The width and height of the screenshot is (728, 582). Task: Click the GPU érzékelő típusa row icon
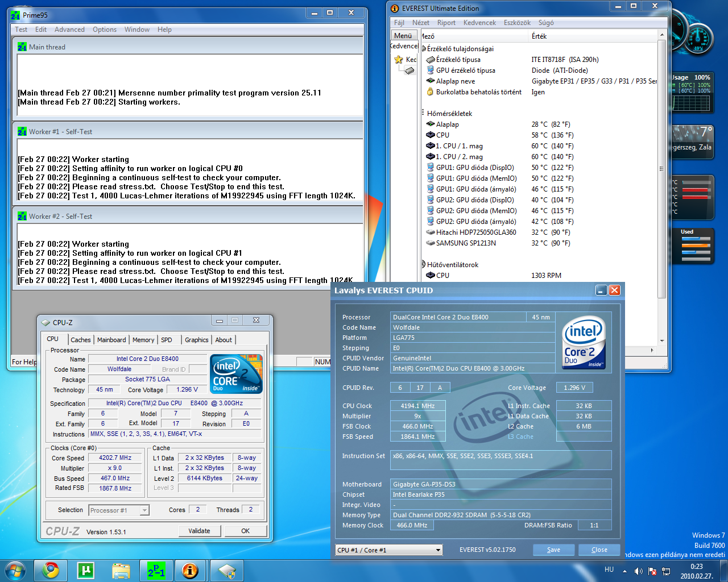point(431,70)
